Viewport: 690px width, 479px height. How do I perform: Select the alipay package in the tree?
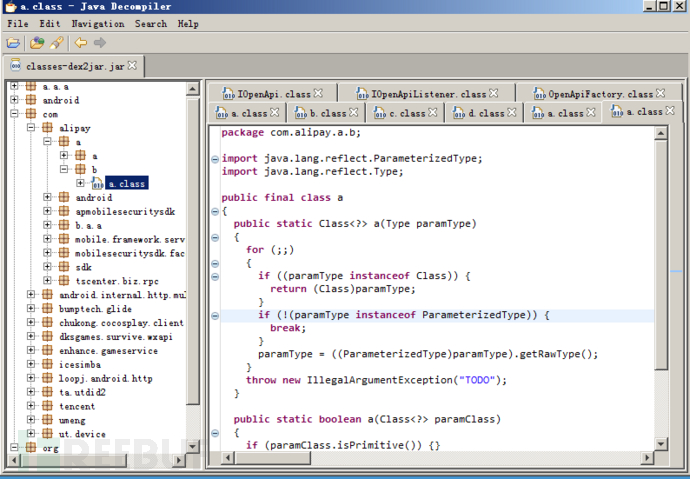(75, 128)
